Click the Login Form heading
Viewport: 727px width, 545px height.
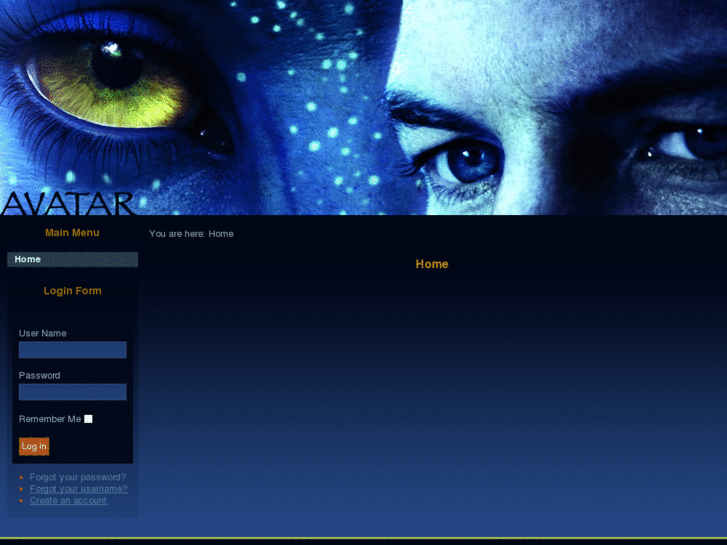click(x=72, y=291)
